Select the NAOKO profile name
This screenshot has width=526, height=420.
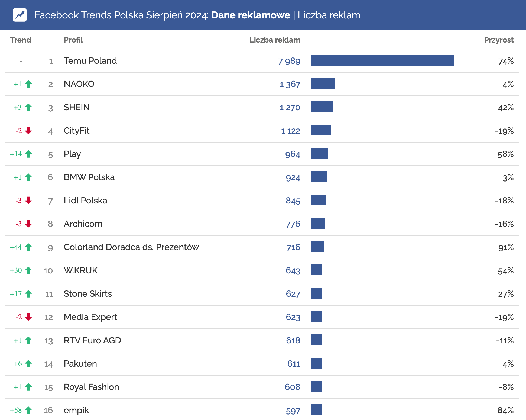click(79, 84)
